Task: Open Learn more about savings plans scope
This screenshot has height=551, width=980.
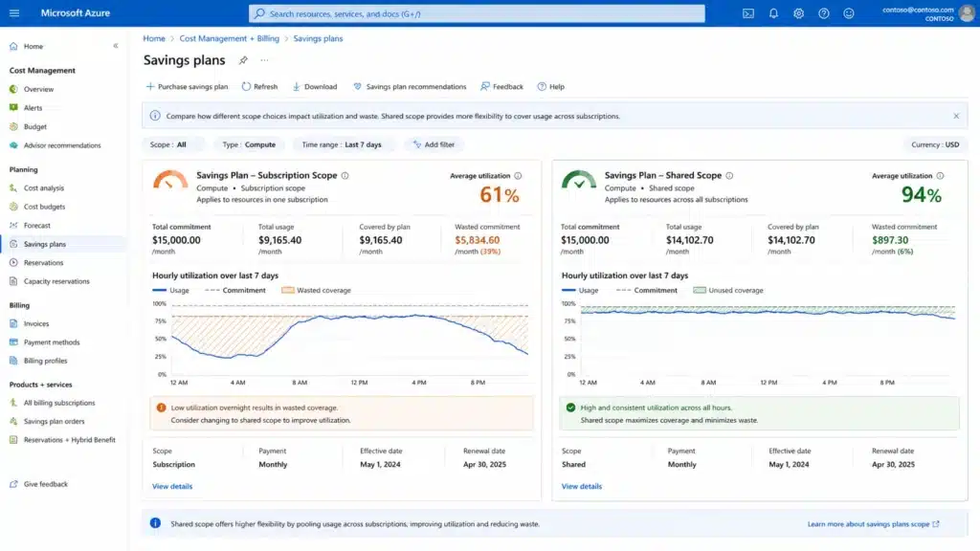Action: (873, 524)
